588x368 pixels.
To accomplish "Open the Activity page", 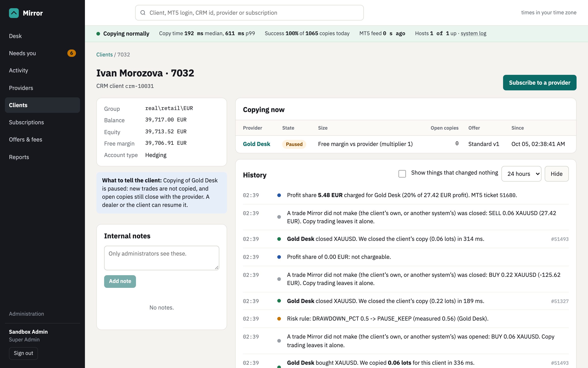I will coord(42,70).
